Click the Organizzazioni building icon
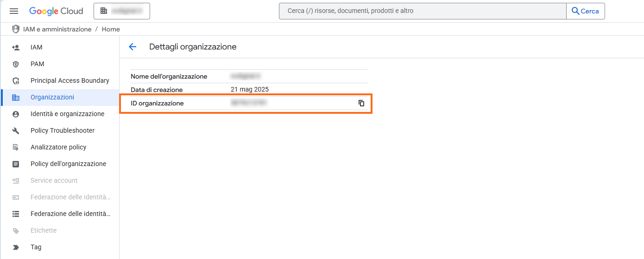 [16, 98]
